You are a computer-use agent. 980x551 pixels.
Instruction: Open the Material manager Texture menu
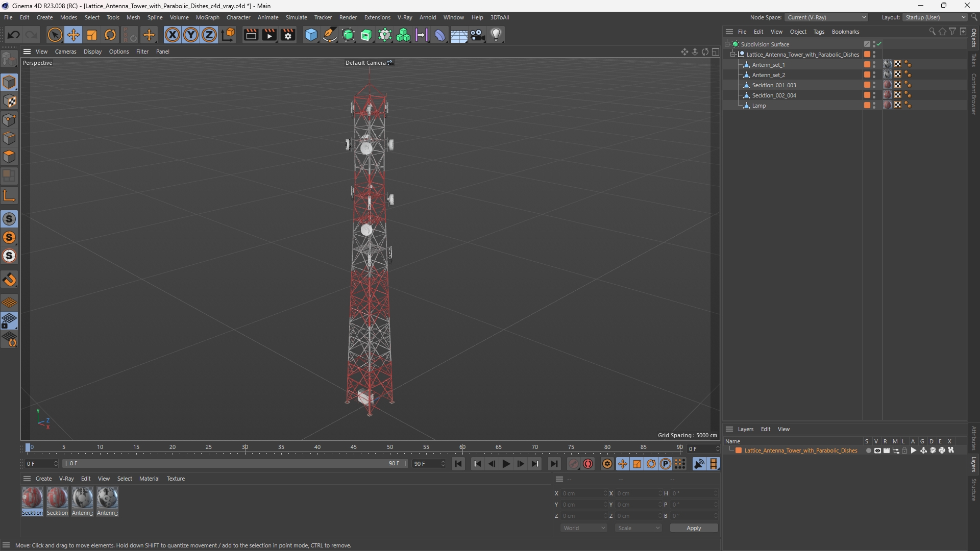tap(176, 479)
